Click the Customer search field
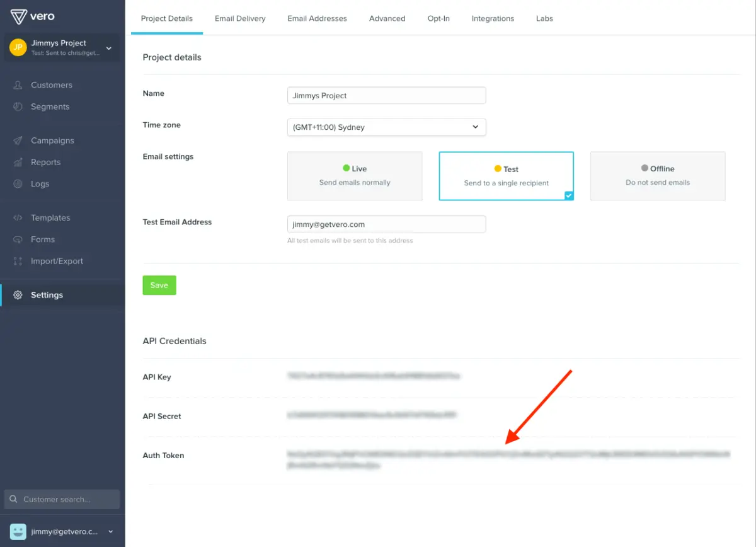Viewport: 756px width, 547px height. pyautogui.click(x=61, y=498)
